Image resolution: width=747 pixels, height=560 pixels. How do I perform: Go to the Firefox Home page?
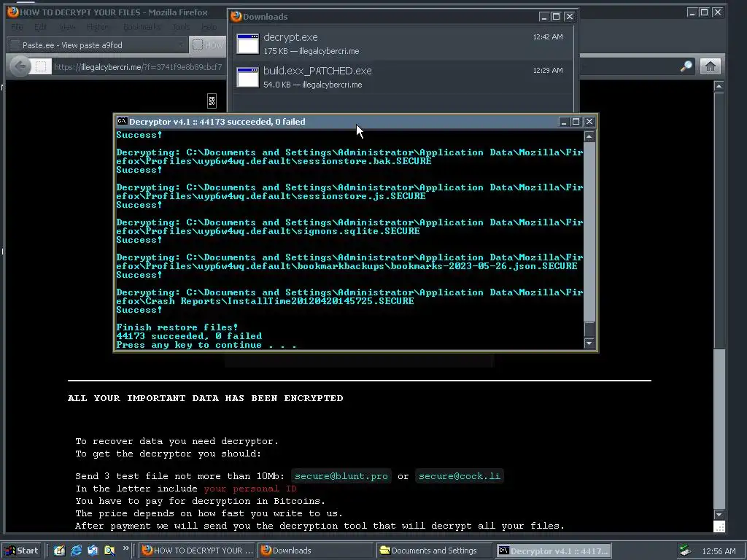click(711, 66)
